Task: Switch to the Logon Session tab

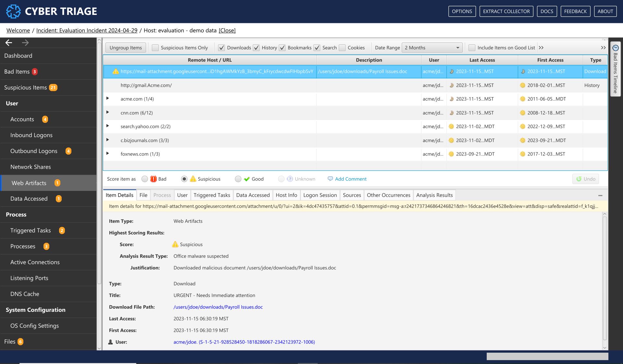Action: [x=320, y=194]
